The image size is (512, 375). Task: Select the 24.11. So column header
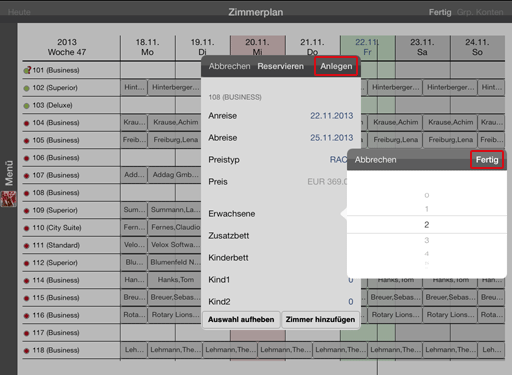tap(477, 47)
